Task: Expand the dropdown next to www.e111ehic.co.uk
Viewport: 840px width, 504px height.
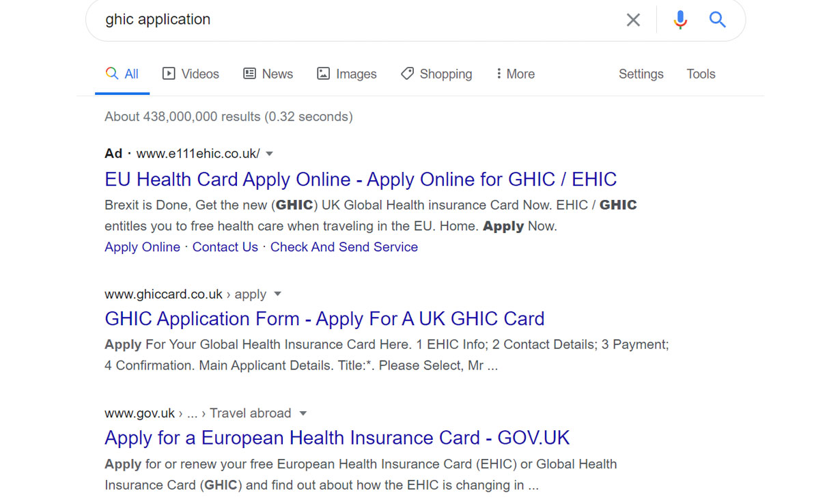Action: pos(270,154)
